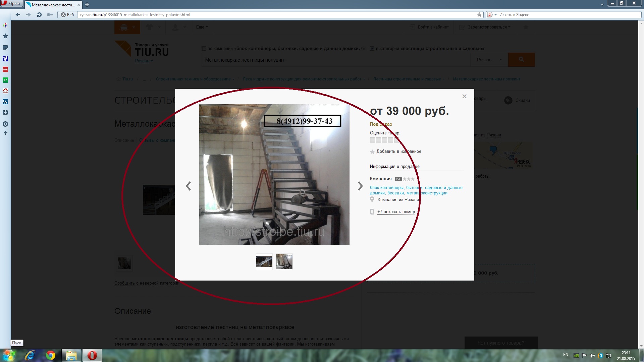Viewport: 644px width, 362px height.
Task: Open the downloads sidebar panel
Action: (5, 113)
